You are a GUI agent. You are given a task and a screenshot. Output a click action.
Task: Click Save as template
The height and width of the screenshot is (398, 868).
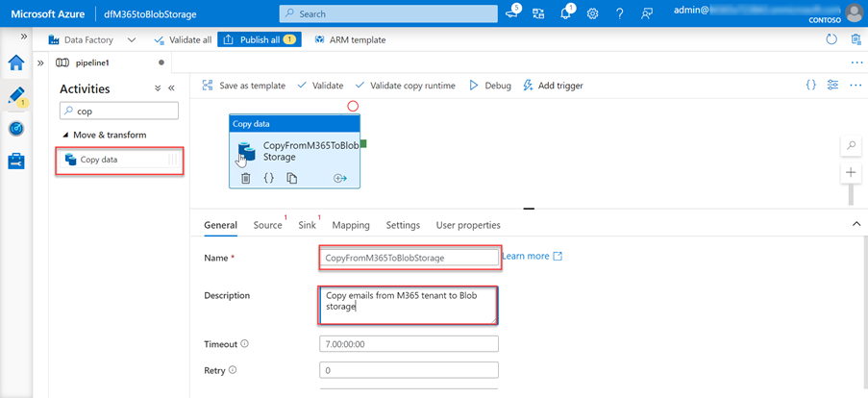[x=243, y=86]
